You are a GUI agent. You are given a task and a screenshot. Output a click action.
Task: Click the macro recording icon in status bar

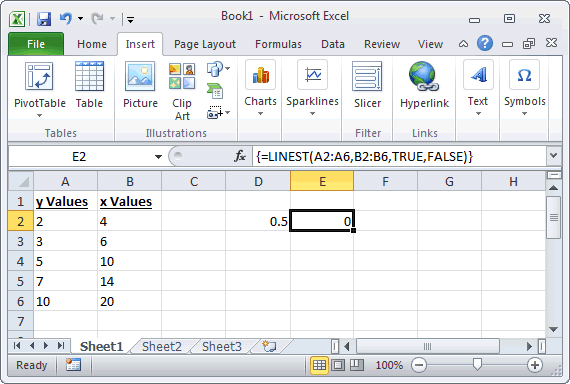[73, 365]
